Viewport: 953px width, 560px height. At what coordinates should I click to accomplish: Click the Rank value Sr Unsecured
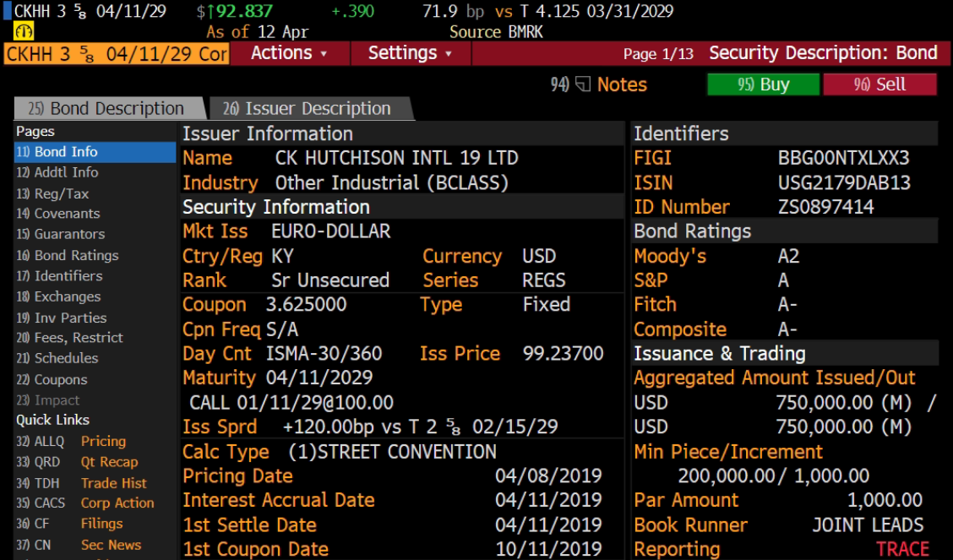click(x=330, y=280)
